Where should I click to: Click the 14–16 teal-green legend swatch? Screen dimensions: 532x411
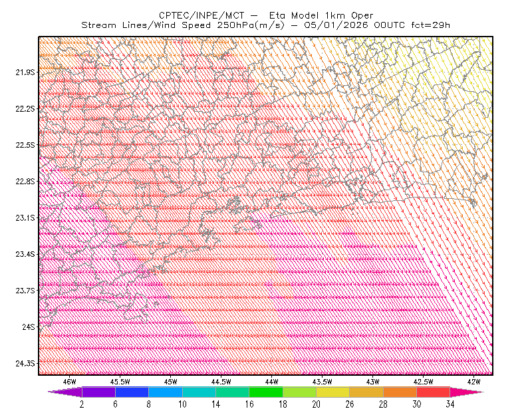pyautogui.click(x=232, y=392)
